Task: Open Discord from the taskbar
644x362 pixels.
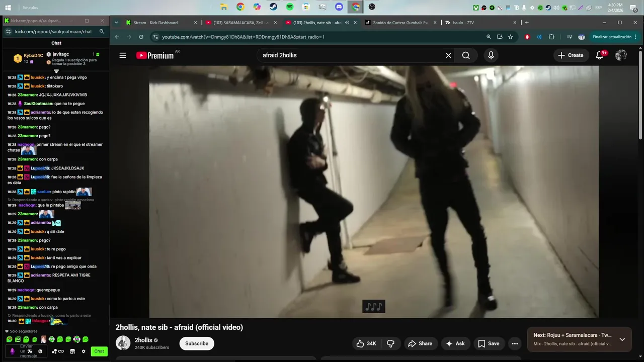Action: (x=339, y=7)
